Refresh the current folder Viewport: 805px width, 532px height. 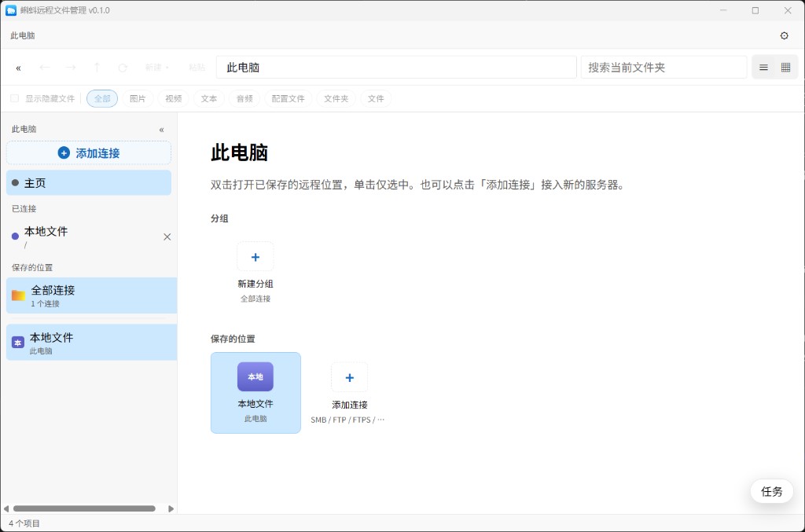(x=123, y=68)
